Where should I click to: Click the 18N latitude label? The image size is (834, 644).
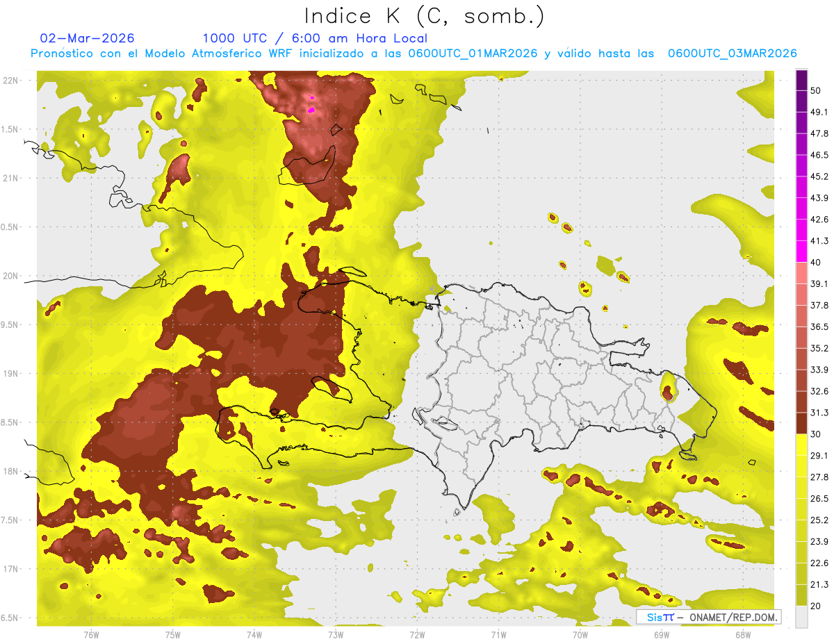coord(12,472)
